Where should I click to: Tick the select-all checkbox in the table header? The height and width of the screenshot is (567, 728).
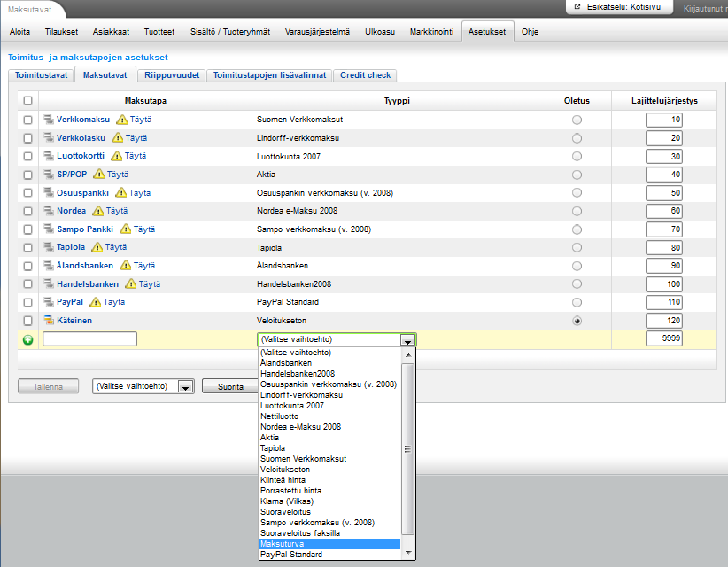27,100
